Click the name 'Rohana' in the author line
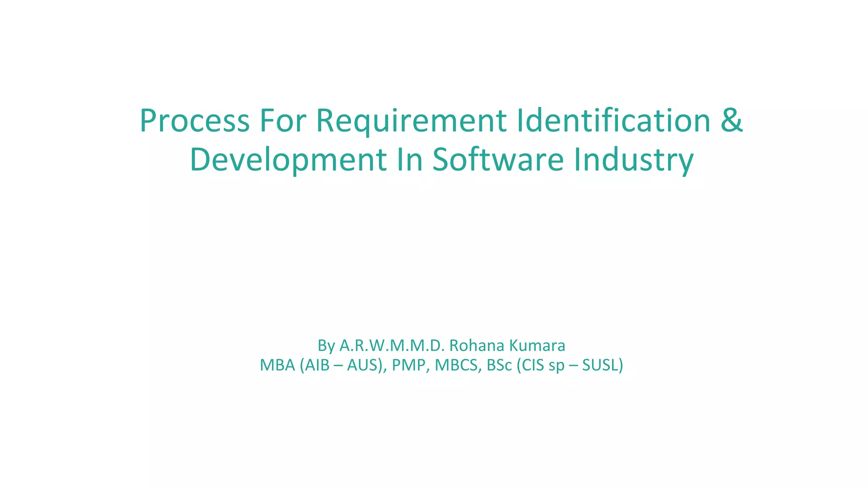This screenshot has height=488, width=868. click(476, 346)
